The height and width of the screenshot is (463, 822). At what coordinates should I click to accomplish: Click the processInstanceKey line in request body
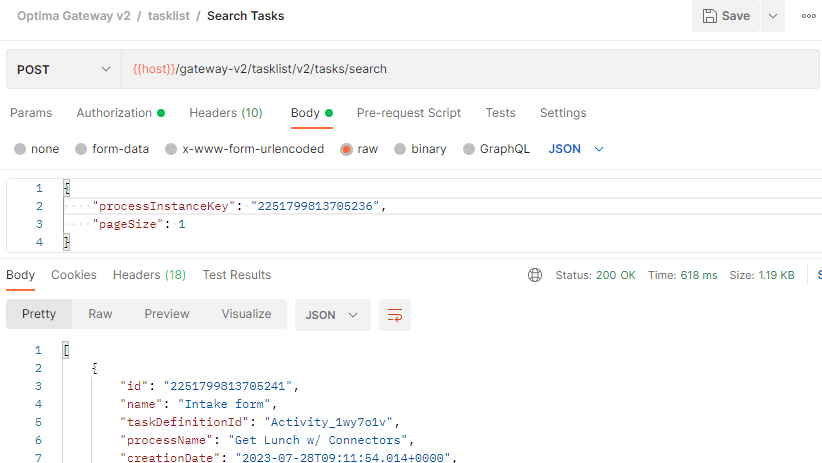tap(240, 206)
